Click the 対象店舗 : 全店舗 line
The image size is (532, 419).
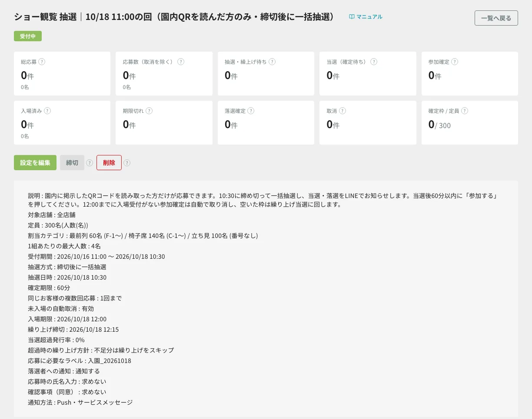click(52, 215)
